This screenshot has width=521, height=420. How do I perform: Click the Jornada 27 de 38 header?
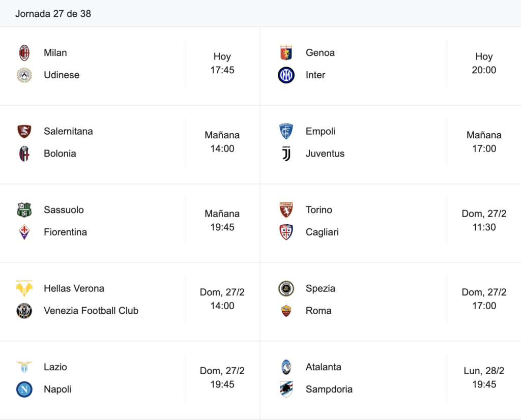tap(53, 14)
